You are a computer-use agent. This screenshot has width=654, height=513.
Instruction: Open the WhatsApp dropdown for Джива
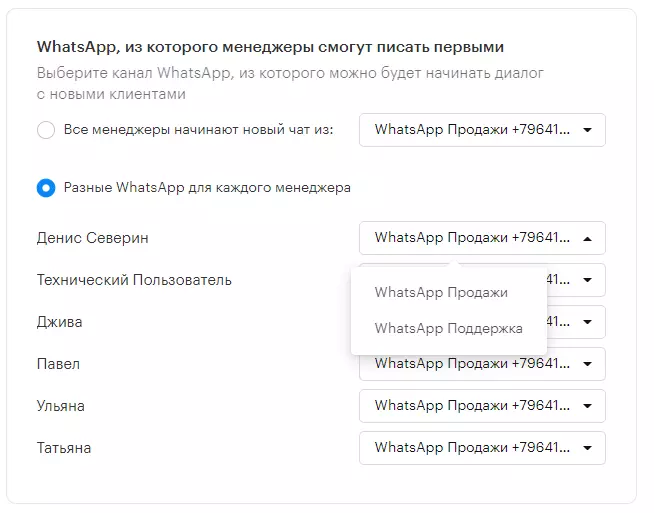[x=576, y=322]
